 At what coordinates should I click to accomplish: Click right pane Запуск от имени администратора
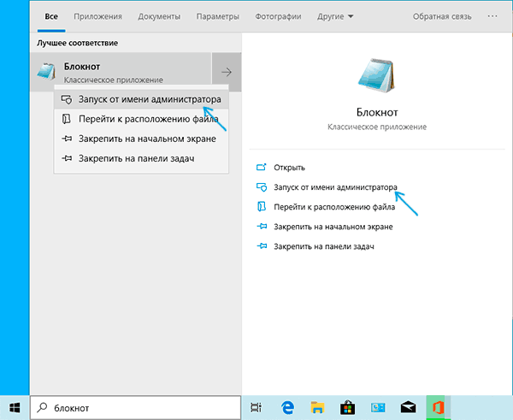335,187
